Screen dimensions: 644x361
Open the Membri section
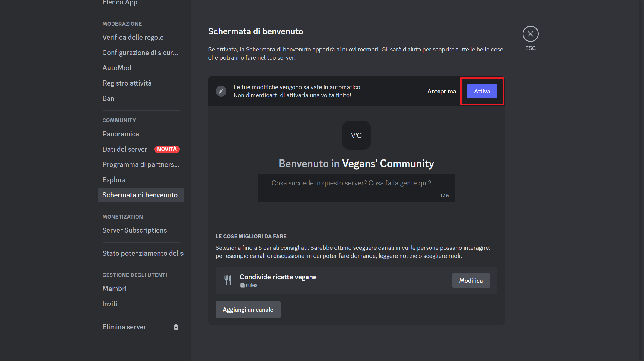[x=114, y=288]
